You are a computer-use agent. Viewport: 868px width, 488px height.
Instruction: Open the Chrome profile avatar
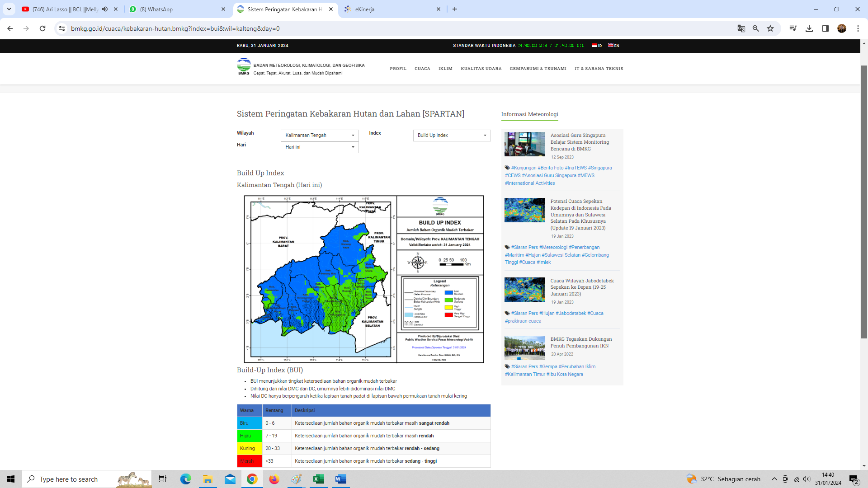842,28
